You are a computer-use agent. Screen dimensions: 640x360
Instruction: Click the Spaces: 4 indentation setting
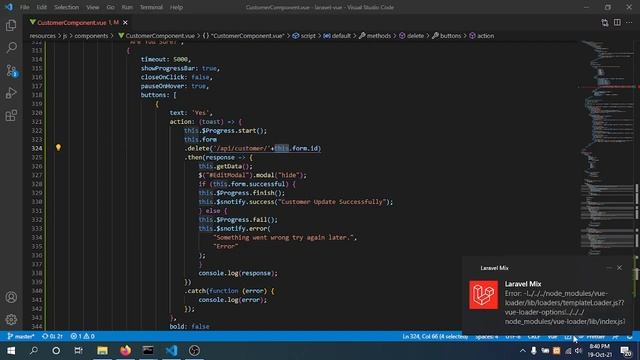487,336
